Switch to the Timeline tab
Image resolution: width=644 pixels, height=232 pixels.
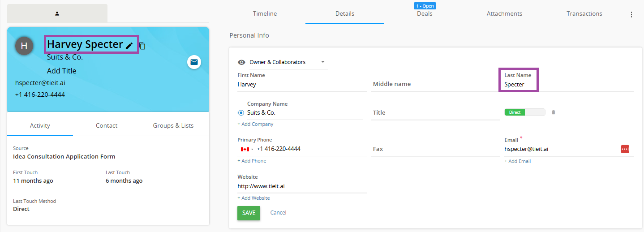[265, 14]
